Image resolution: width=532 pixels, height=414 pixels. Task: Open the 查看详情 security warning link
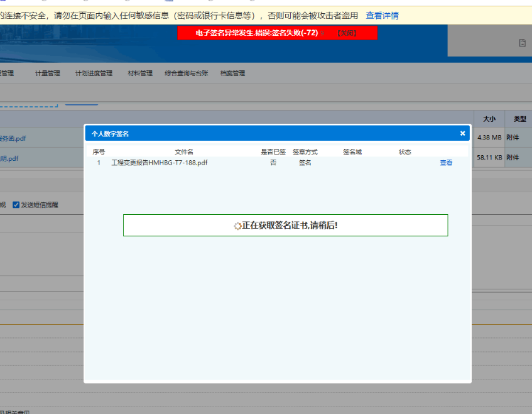coord(382,16)
